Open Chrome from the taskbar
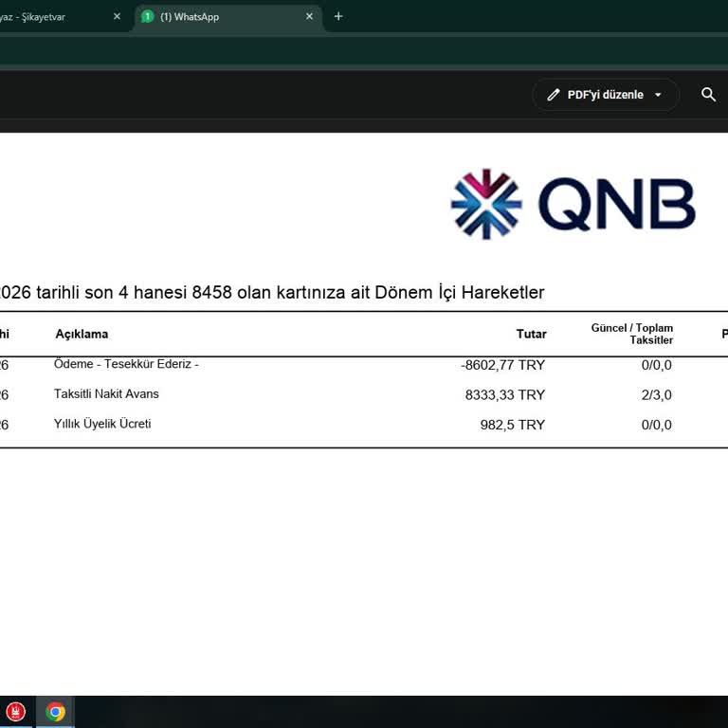Screen dimensions: 728x728 click(55, 712)
